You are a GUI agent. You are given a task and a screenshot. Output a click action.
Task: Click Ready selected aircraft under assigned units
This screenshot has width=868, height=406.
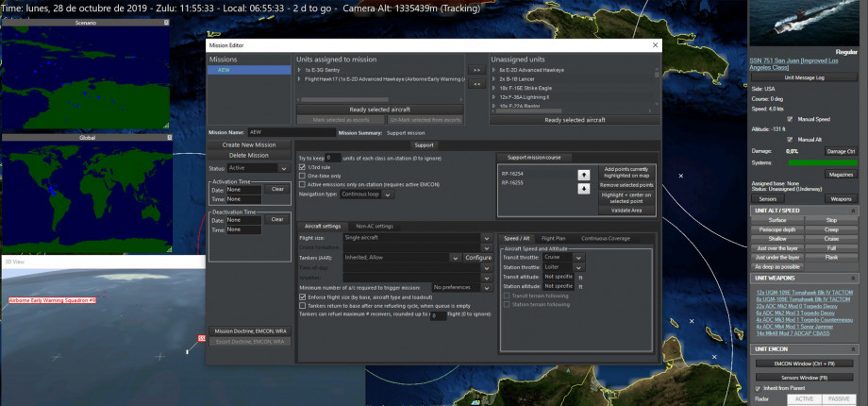point(379,110)
